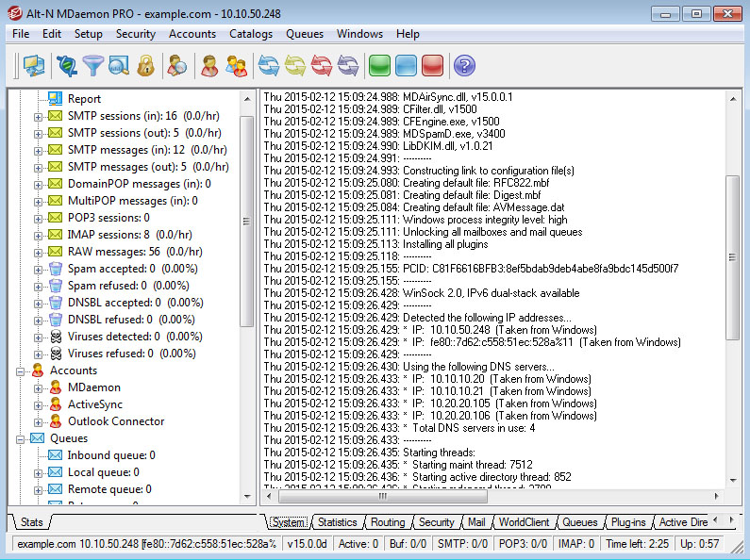Open help via the question mark icon

tap(464, 66)
